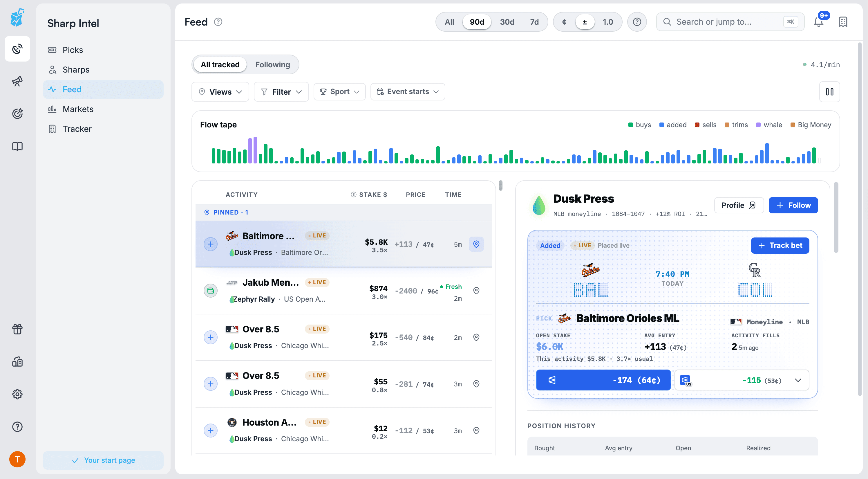Image resolution: width=868 pixels, height=479 pixels.
Task: Open the telescope explore sidebar icon
Action: tap(17, 81)
